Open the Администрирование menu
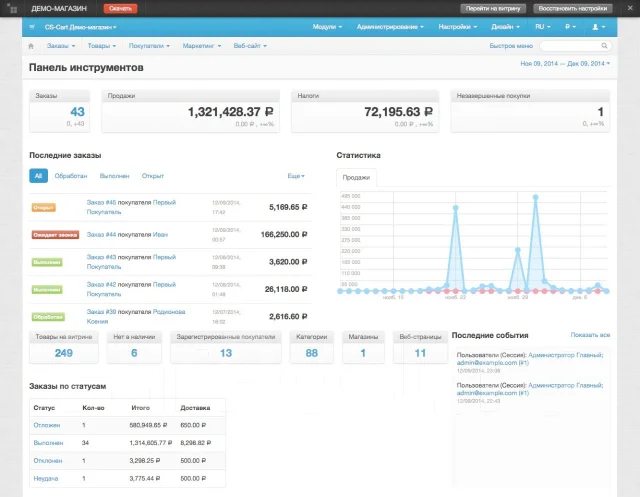 click(390, 27)
